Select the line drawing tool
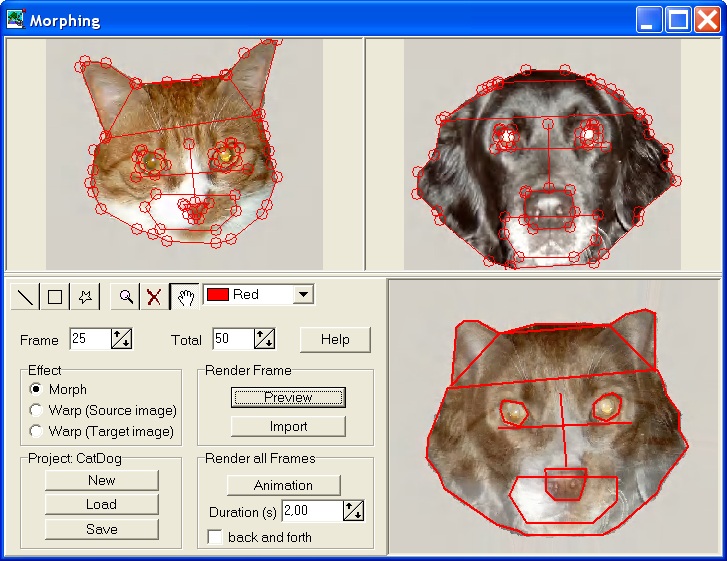The width and height of the screenshot is (727, 561). [x=25, y=296]
